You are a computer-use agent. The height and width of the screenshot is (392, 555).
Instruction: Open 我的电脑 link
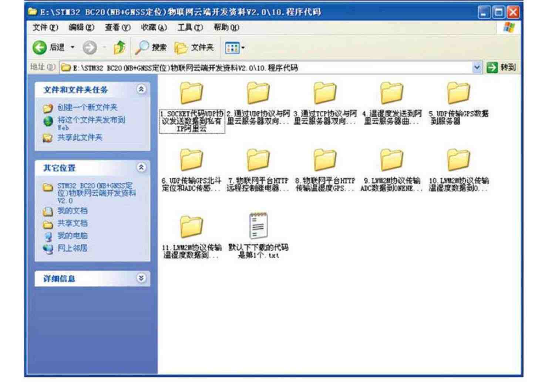point(73,235)
